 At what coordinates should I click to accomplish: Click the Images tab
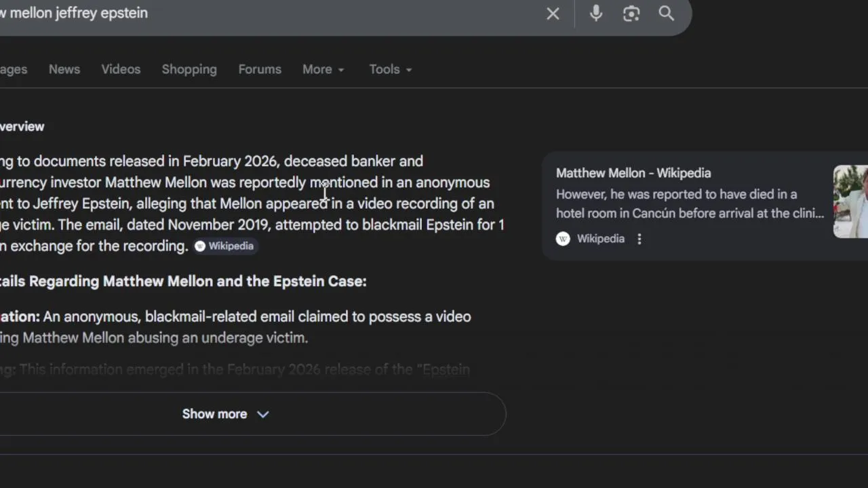pos(14,69)
